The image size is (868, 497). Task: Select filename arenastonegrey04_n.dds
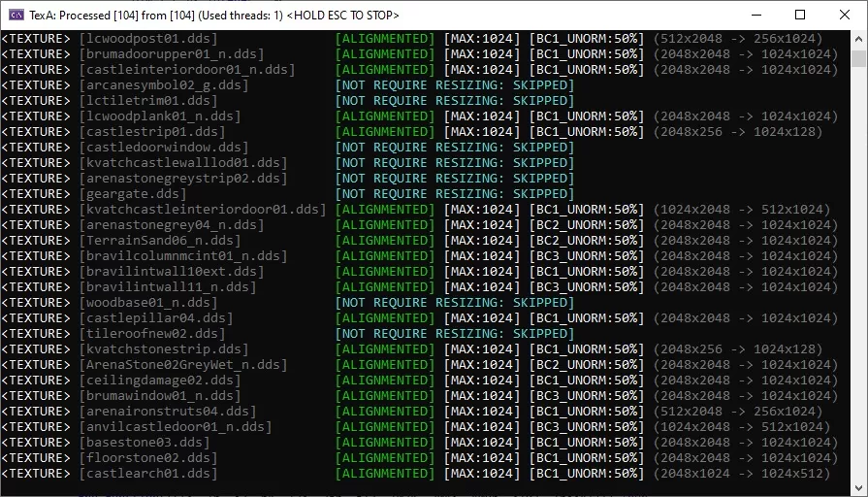pyautogui.click(x=172, y=225)
